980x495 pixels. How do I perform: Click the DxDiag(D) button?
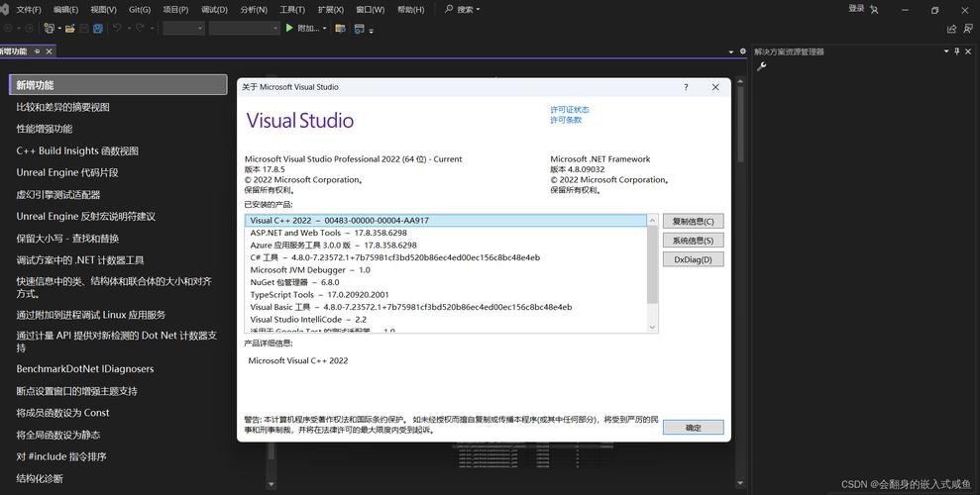click(693, 259)
